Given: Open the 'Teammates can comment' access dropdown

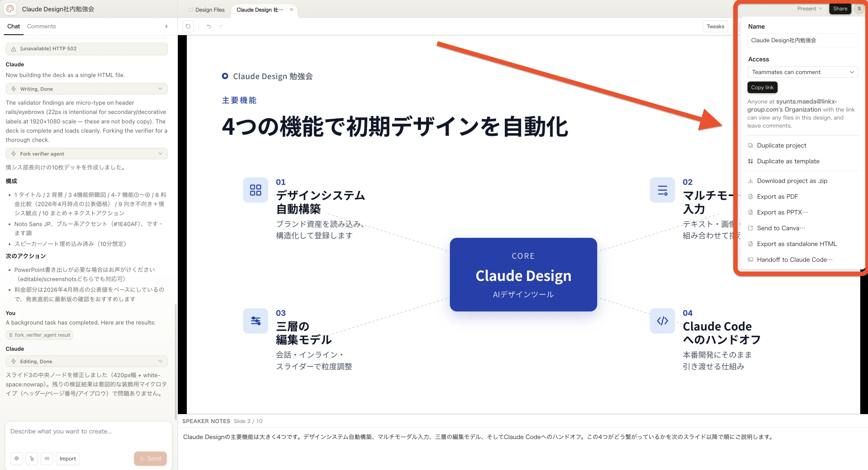Looking at the screenshot, I should coord(803,72).
